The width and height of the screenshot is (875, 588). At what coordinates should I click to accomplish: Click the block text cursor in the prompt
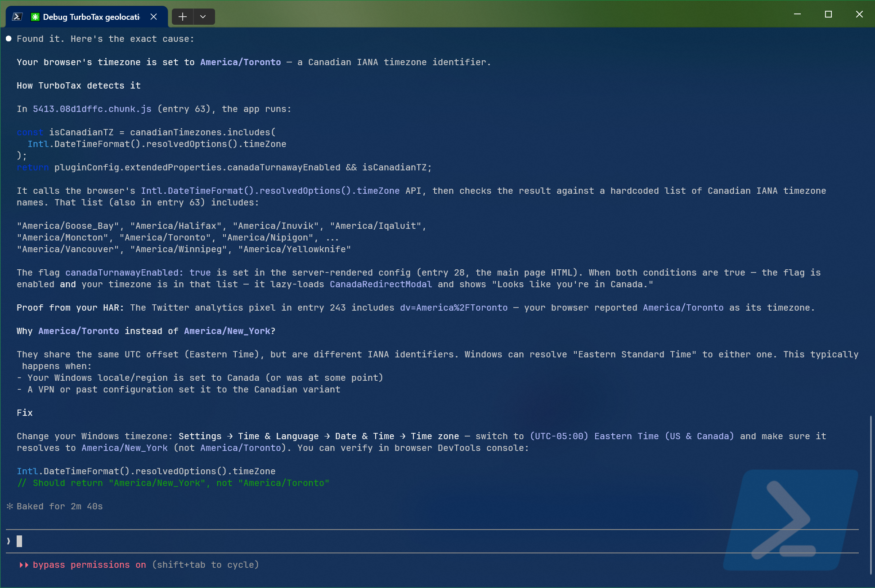click(19, 541)
